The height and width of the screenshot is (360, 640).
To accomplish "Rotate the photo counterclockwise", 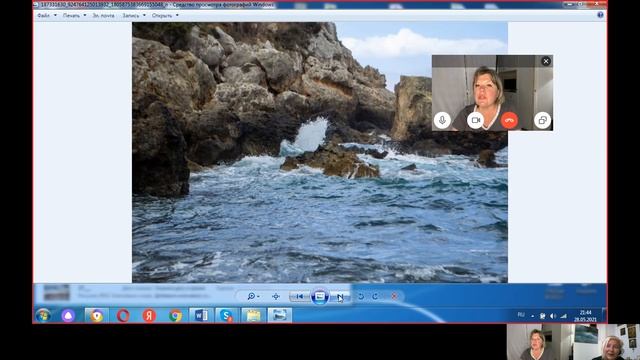I will tap(361, 296).
